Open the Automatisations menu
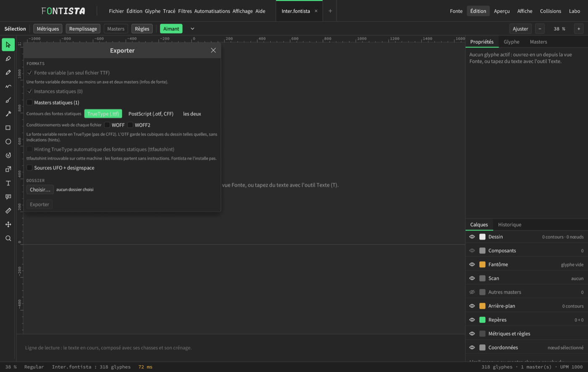The height and width of the screenshot is (372, 588). (212, 11)
